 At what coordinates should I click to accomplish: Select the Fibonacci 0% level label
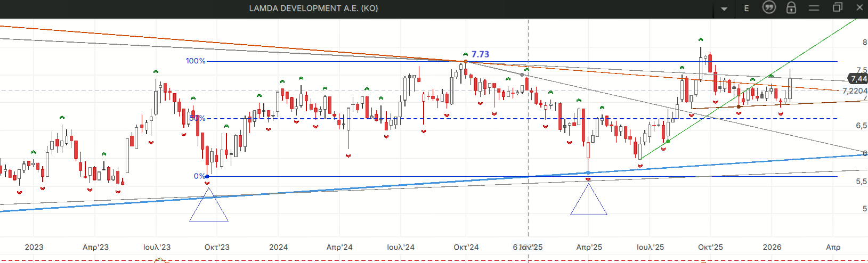199,176
